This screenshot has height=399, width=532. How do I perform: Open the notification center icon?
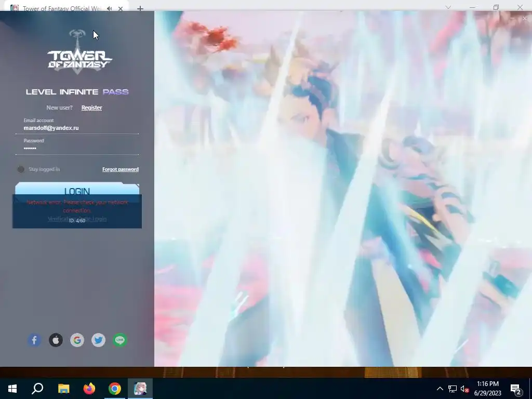[x=516, y=389]
